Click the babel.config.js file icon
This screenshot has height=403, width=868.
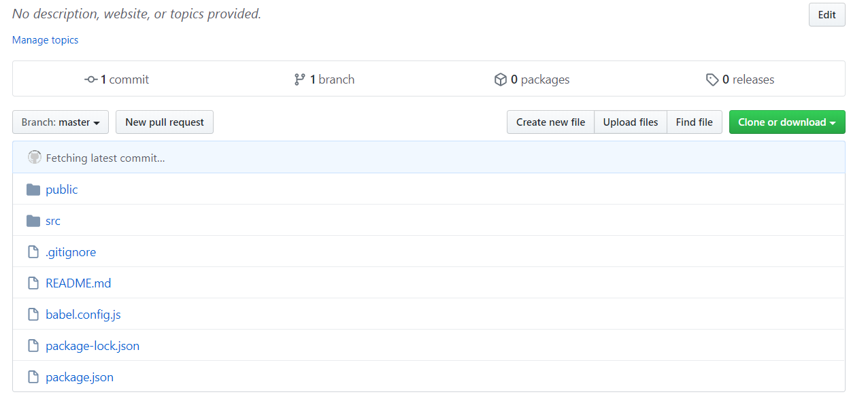(33, 315)
